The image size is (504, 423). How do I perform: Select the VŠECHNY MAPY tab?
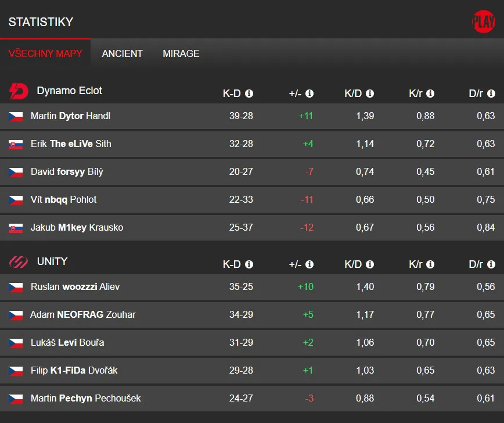[x=45, y=53]
